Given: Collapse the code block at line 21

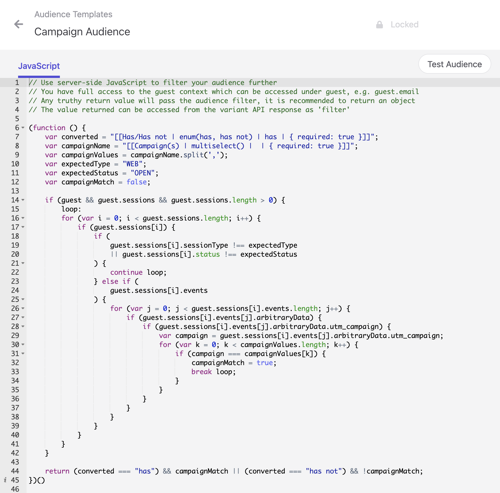Looking at the screenshot, I should click(x=23, y=263).
